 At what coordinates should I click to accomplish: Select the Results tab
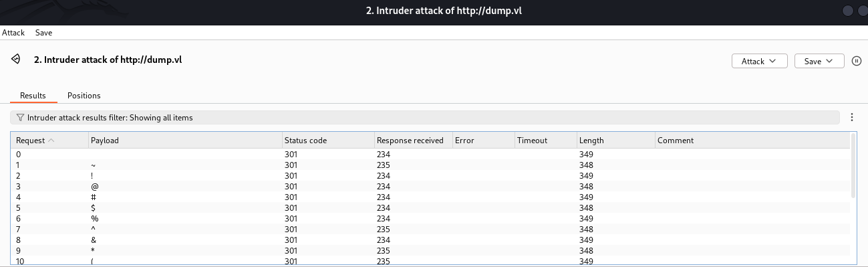click(x=33, y=96)
